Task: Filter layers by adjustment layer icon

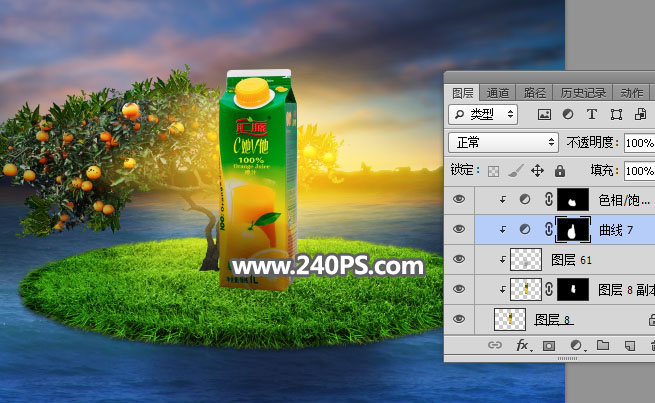Action: pos(567,114)
